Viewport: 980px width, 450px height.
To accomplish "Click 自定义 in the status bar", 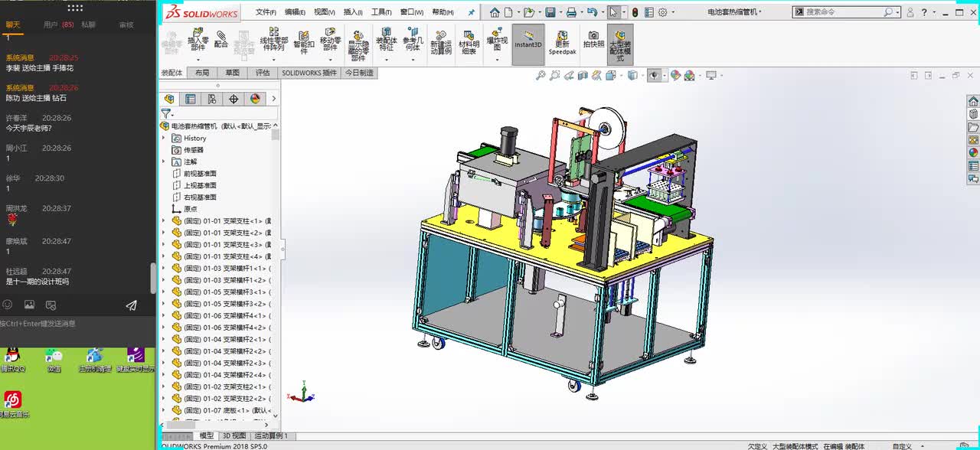I will click(902, 446).
